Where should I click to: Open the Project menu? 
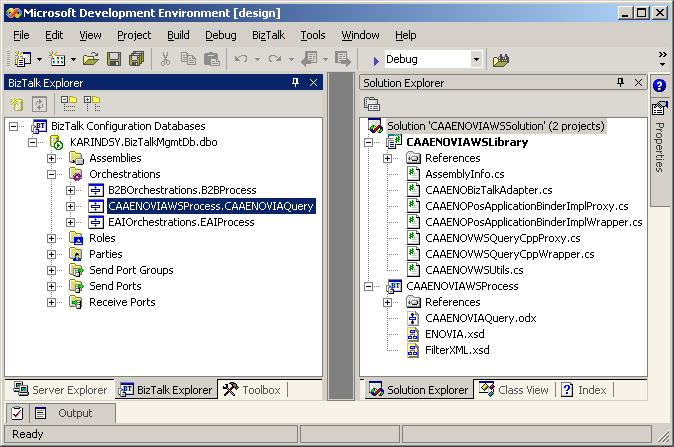134,35
